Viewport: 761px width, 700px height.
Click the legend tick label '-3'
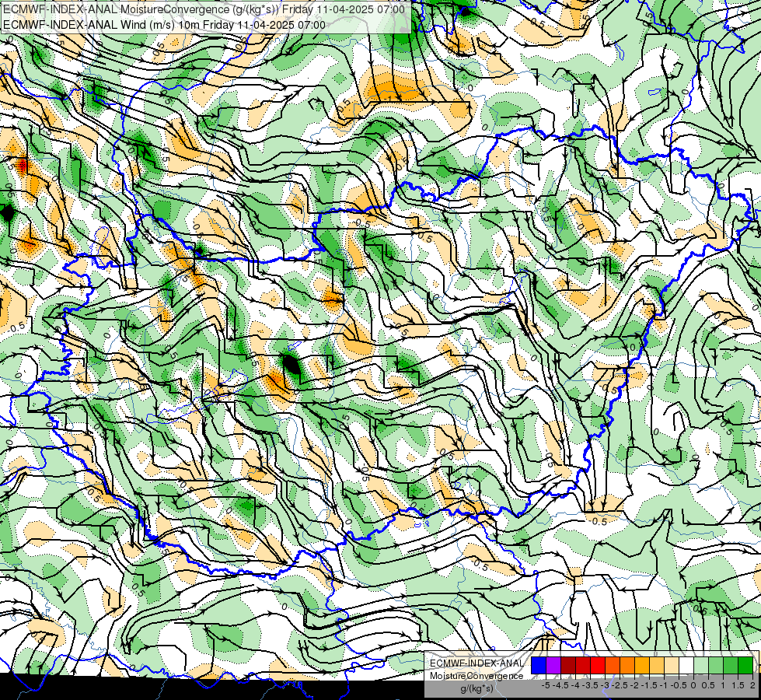(x=606, y=685)
